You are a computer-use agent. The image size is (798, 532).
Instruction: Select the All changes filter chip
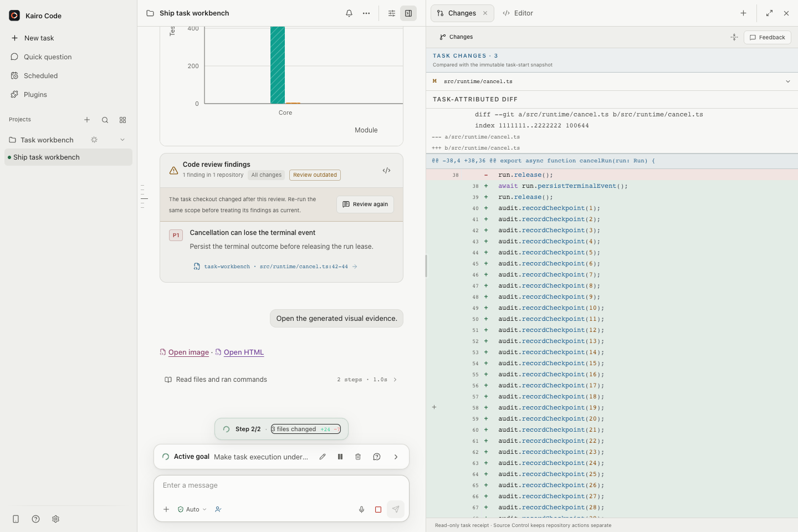coord(267,175)
